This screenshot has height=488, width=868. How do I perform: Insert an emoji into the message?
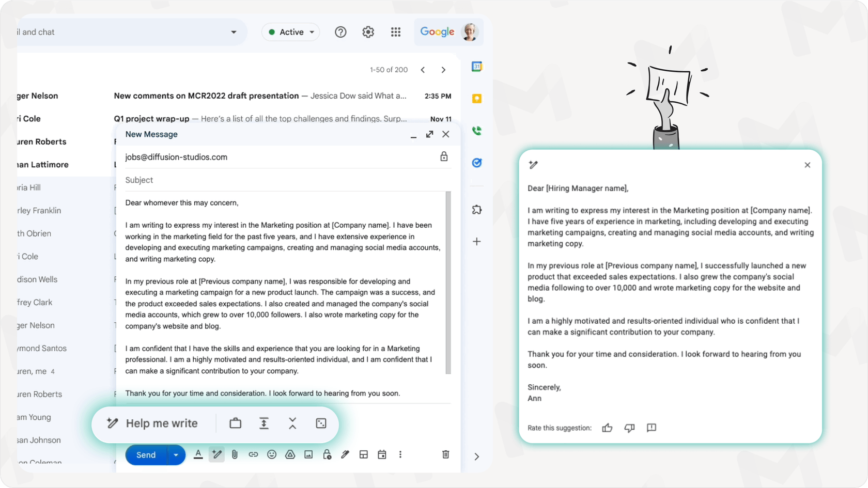(272, 454)
